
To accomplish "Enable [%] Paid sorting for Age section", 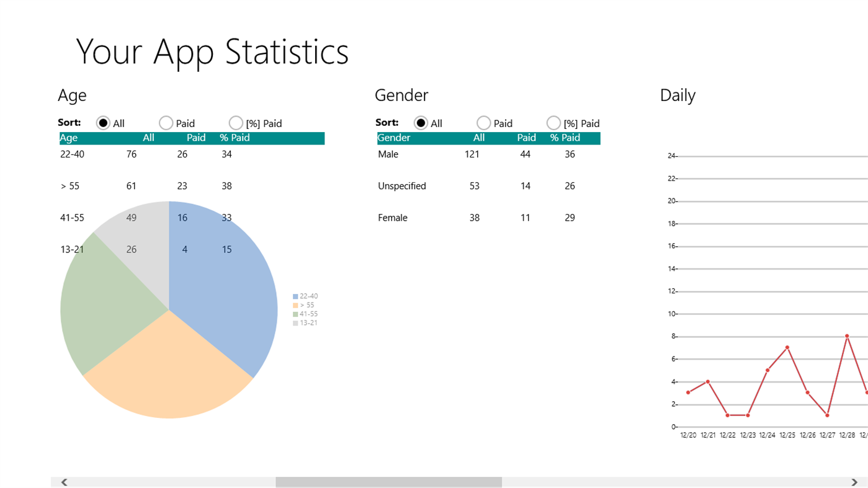I will tap(235, 122).
